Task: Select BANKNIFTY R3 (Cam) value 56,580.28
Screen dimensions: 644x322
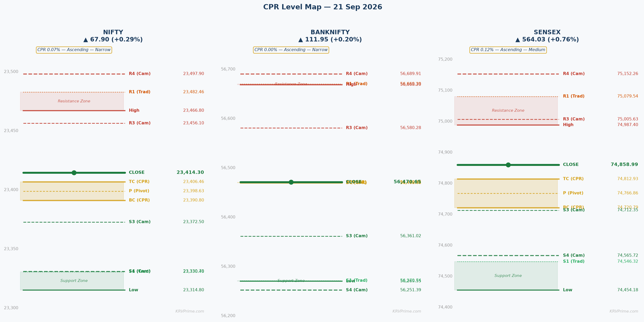Action: (411, 128)
